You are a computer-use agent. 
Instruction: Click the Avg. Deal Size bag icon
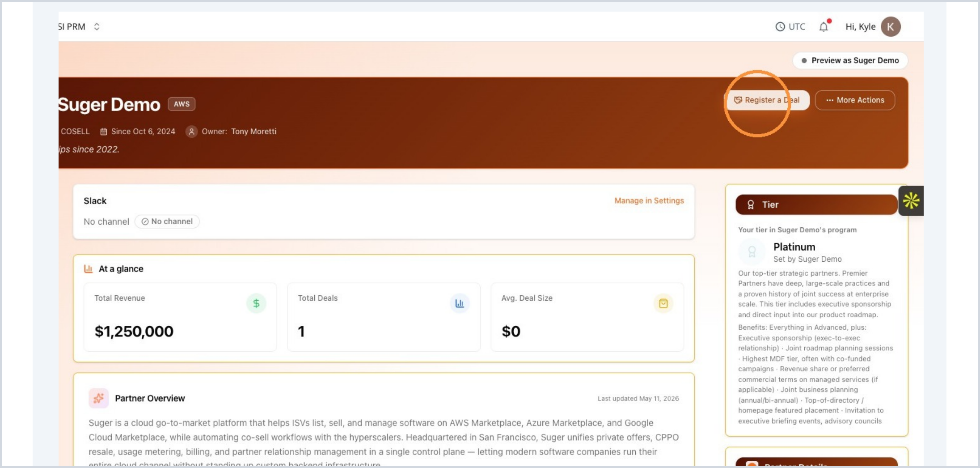(663, 303)
